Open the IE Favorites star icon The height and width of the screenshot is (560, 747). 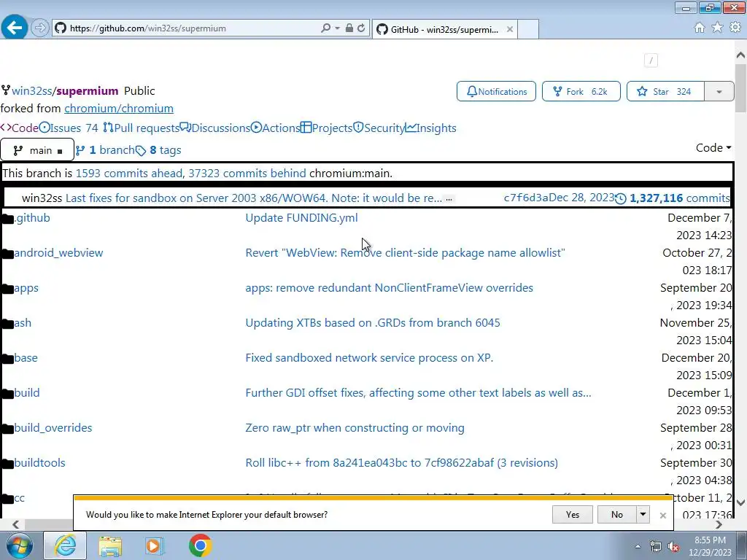click(x=717, y=28)
